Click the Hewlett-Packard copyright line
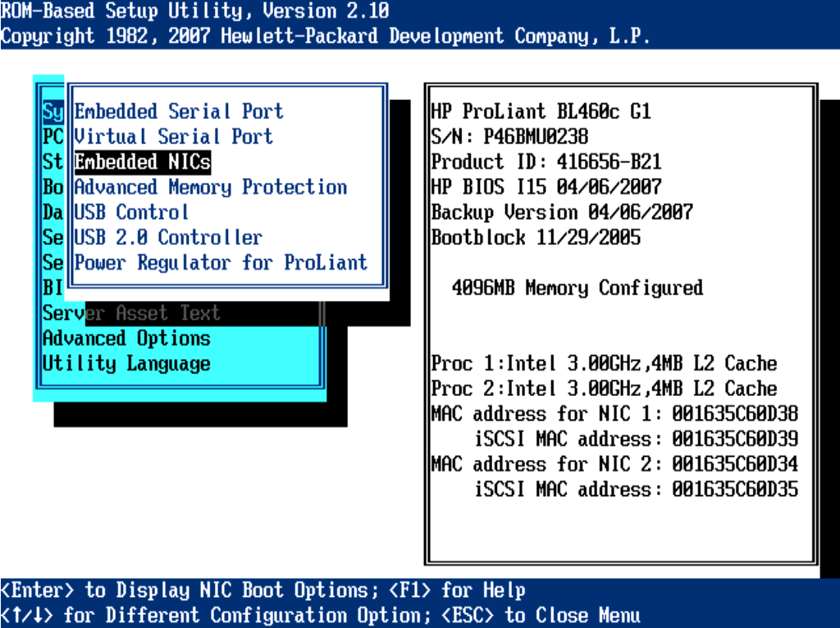The image size is (840, 628). (x=325, y=36)
